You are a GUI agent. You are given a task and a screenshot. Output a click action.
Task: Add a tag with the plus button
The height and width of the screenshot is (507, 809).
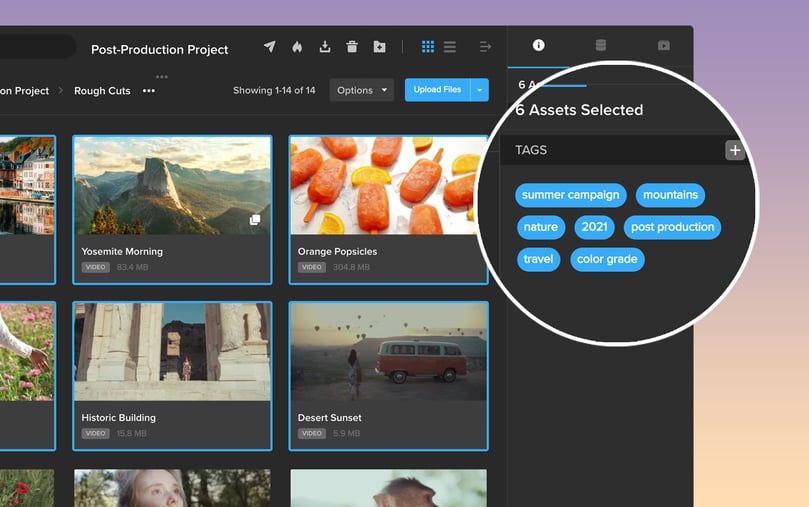pyautogui.click(x=735, y=150)
